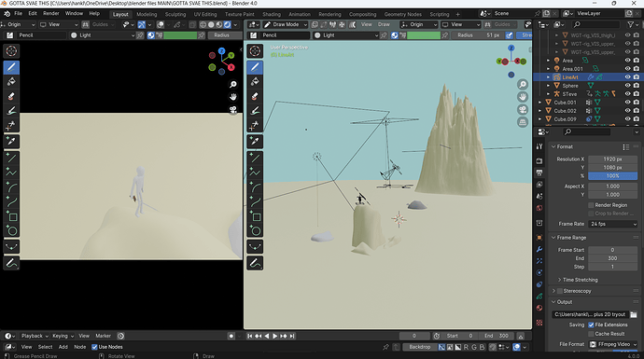Switch to the Geometry Nodes workspace tab

(403, 14)
